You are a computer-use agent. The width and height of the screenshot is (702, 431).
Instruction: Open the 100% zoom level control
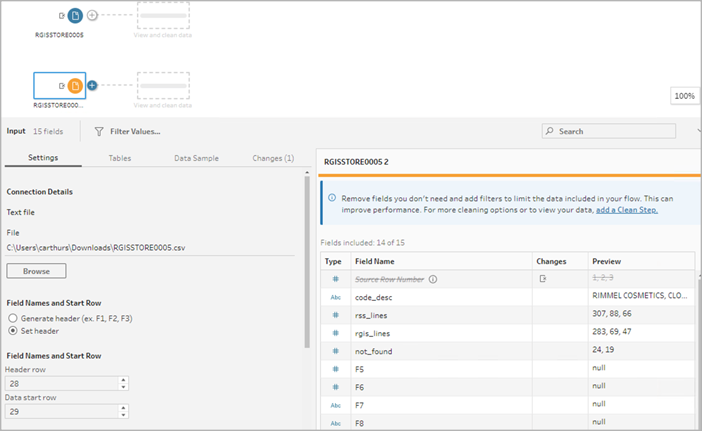click(685, 96)
